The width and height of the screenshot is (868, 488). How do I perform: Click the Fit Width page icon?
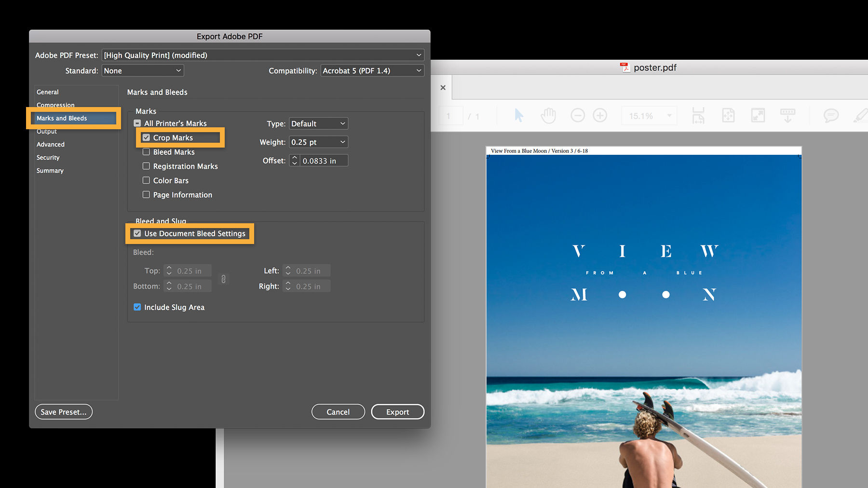[698, 115]
